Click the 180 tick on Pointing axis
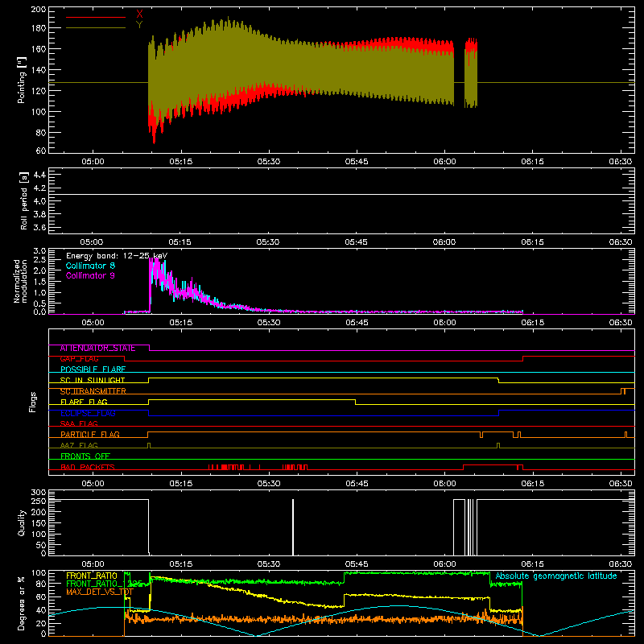This screenshot has height=644, width=644. [x=39, y=28]
